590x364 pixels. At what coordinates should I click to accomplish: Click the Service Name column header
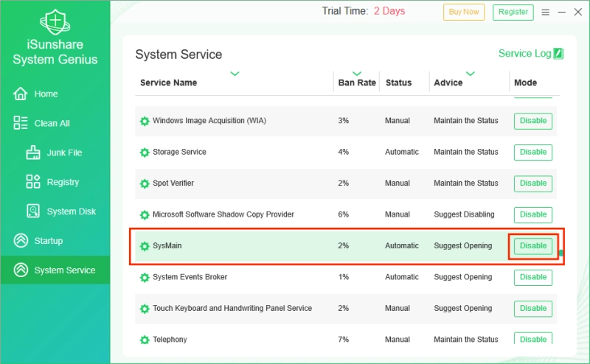tap(169, 83)
